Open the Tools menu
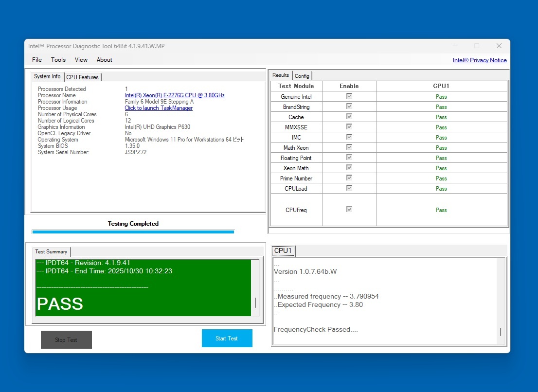The image size is (538, 392). (x=58, y=60)
